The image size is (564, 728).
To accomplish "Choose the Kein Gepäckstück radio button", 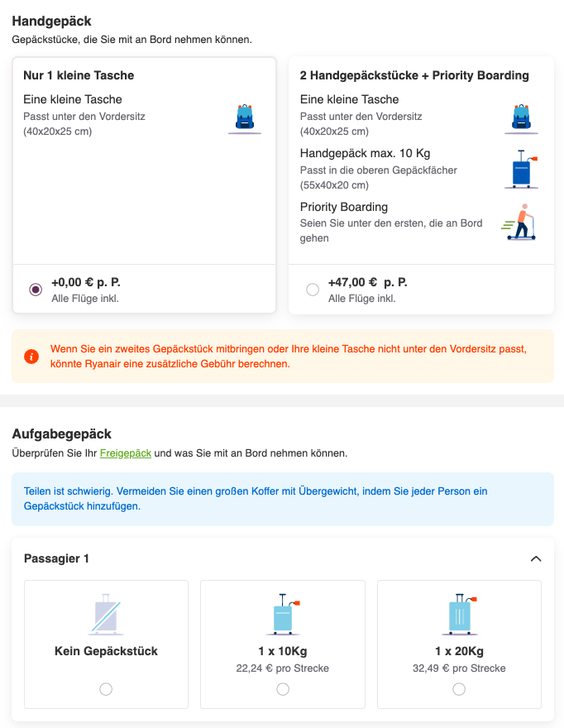I will tap(106, 689).
